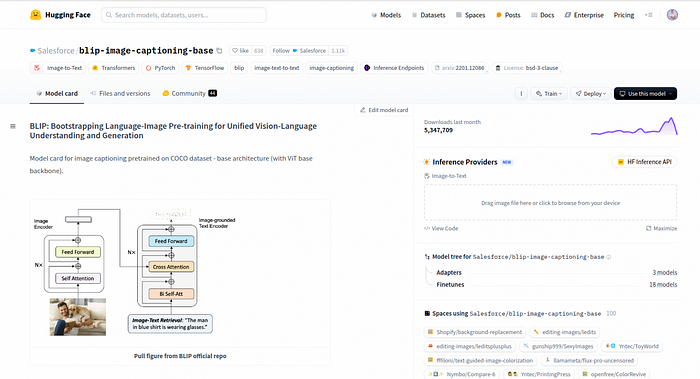Copy model name with copy icon
The width and height of the screenshot is (700, 379).
point(219,51)
